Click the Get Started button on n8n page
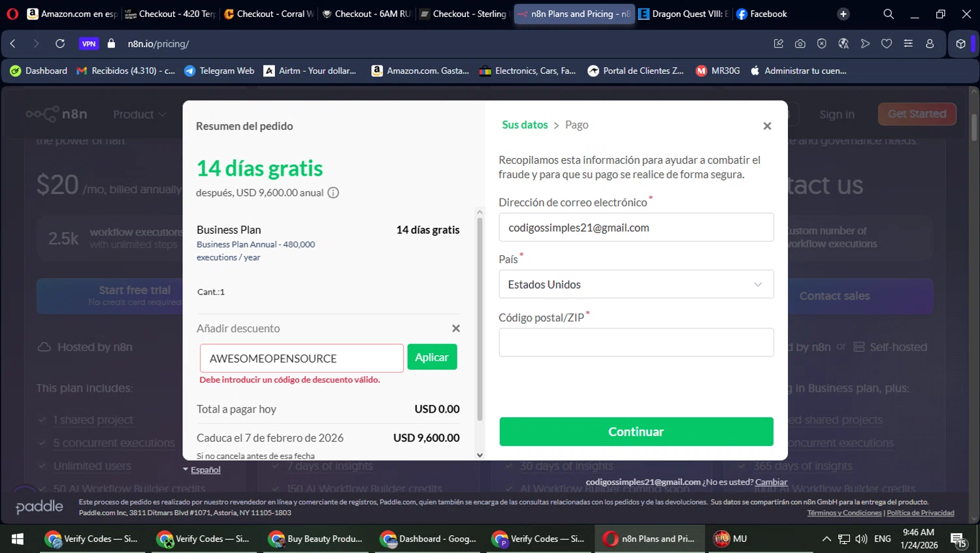 pyautogui.click(x=917, y=114)
